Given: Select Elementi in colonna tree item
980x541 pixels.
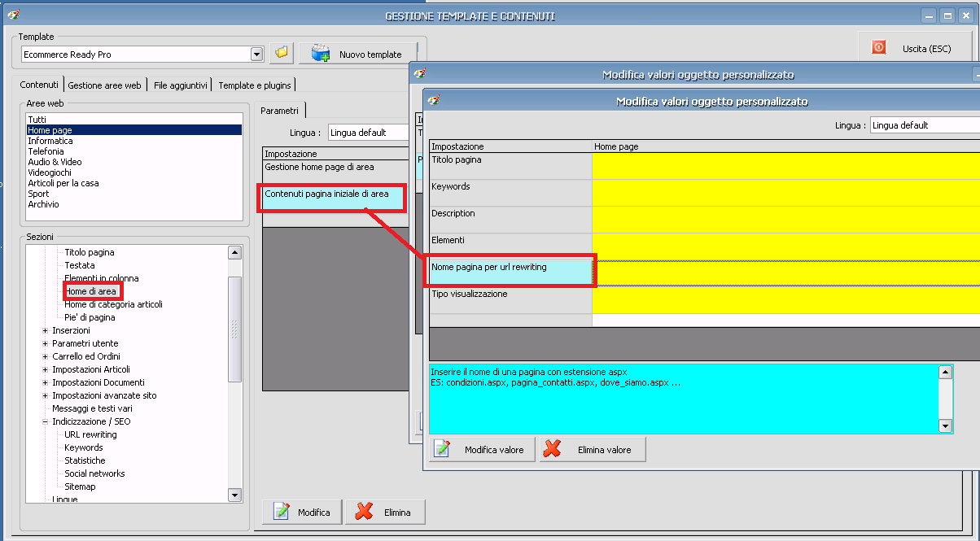Looking at the screenshot, I should point(102,278).
